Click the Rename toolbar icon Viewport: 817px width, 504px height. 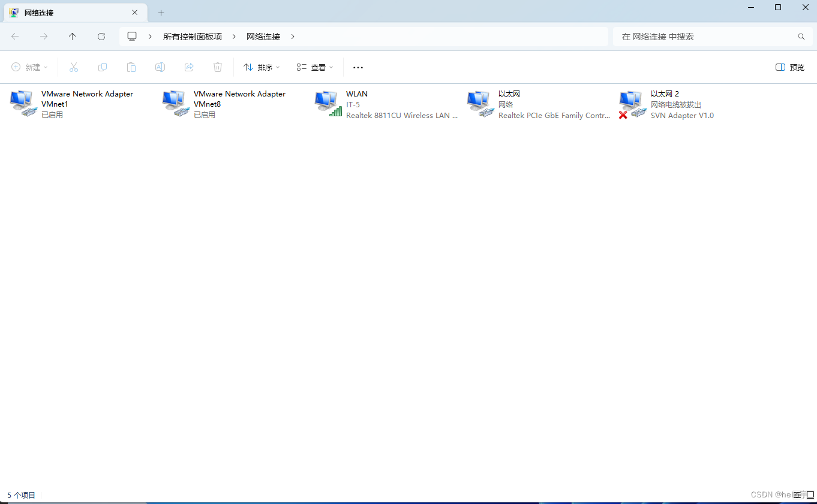point(160,67)
